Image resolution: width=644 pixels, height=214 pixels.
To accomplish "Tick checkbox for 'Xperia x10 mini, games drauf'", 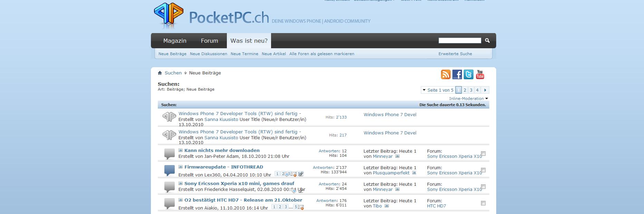I will [483, 187].
